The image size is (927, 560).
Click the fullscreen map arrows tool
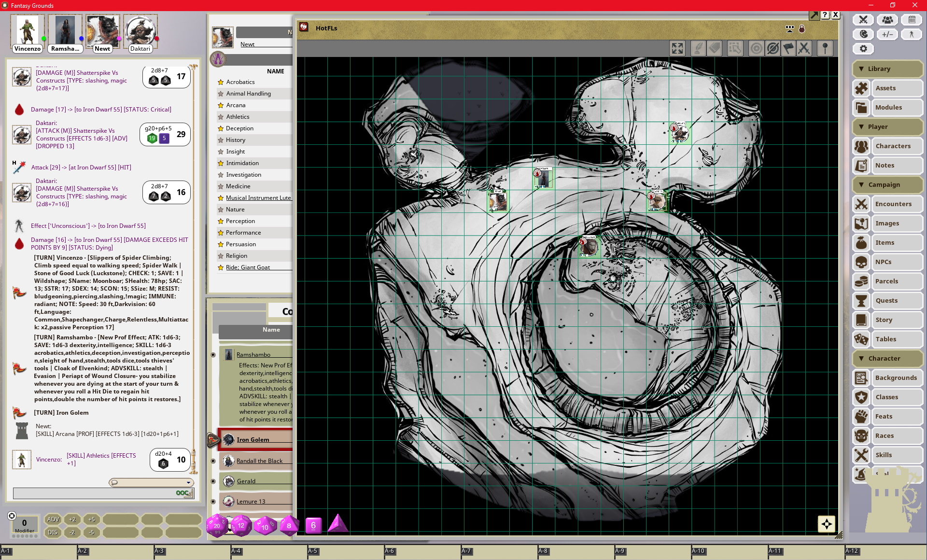(x=677, y=48)
